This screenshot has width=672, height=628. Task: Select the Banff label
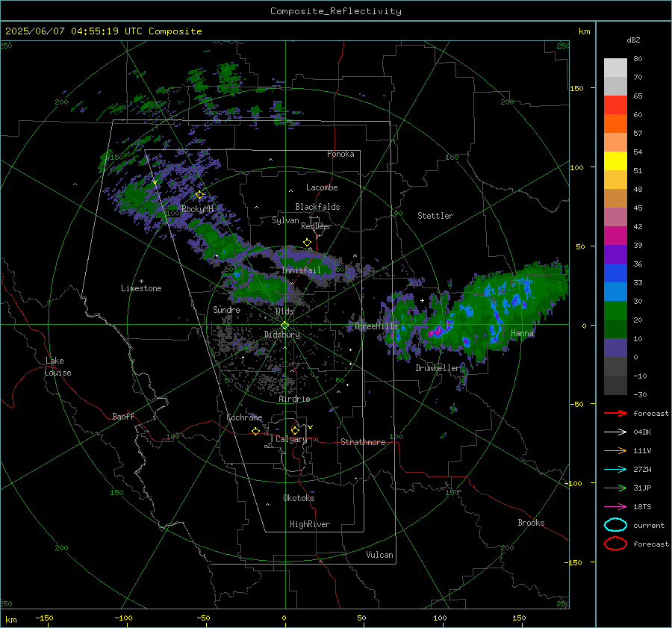point(123,416)
